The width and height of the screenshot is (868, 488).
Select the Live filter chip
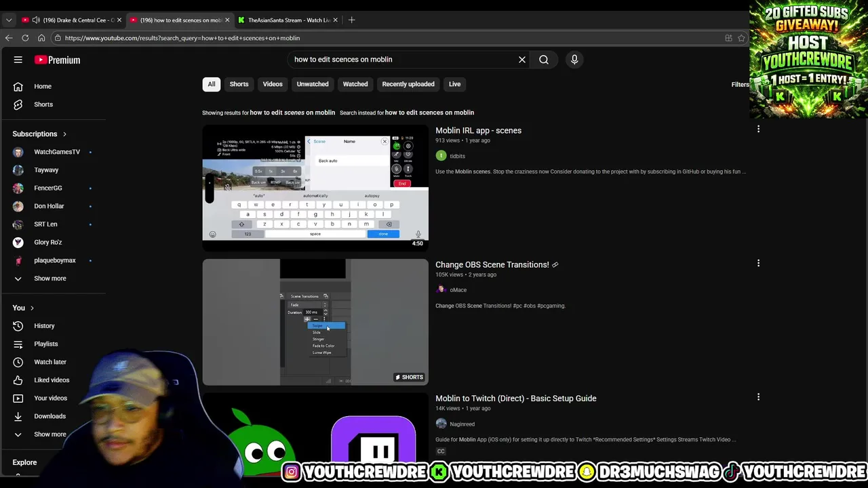(454, 84)
